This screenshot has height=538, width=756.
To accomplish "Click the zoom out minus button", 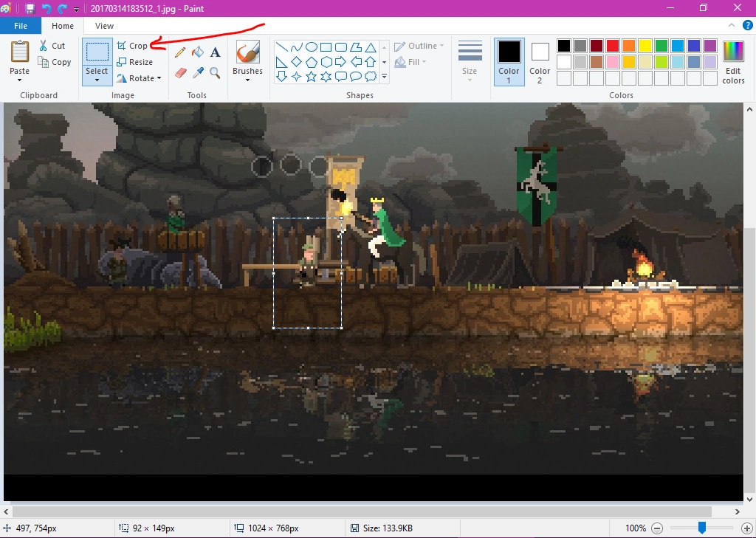I will pyautogui.click(x=656, y=528).
